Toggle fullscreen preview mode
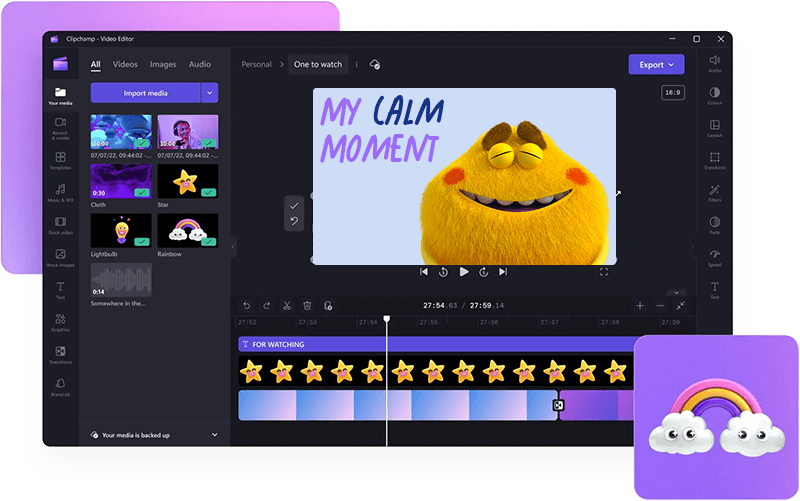Screen dimensions: 800x501 point(604,271)
